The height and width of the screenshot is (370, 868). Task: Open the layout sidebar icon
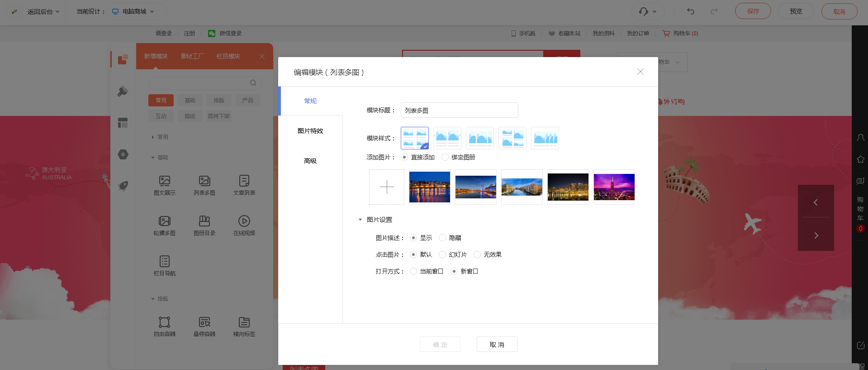[123, 123]
